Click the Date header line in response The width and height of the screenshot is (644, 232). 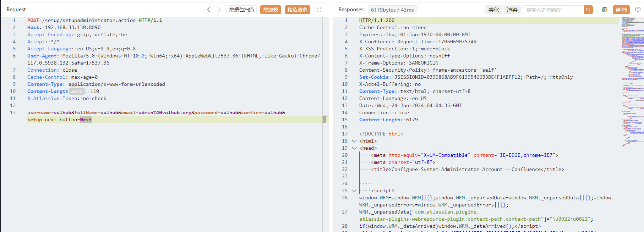click(x=410, y=105)
